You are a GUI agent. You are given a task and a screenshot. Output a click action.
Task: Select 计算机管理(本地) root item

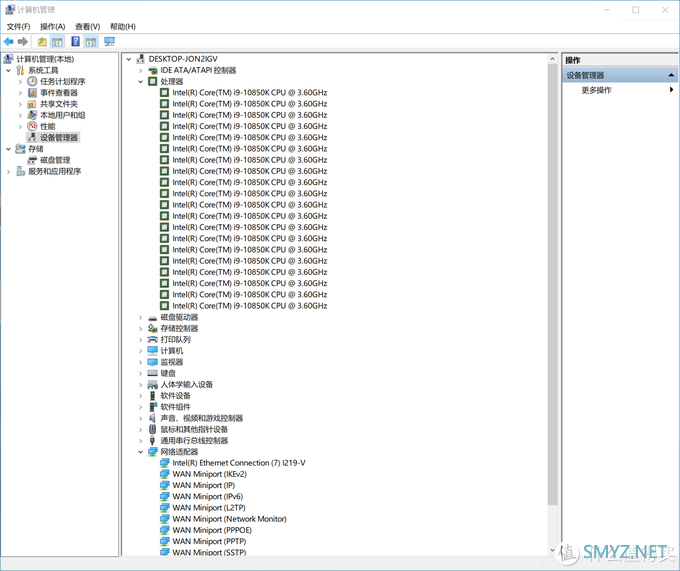tap(45, 59)
